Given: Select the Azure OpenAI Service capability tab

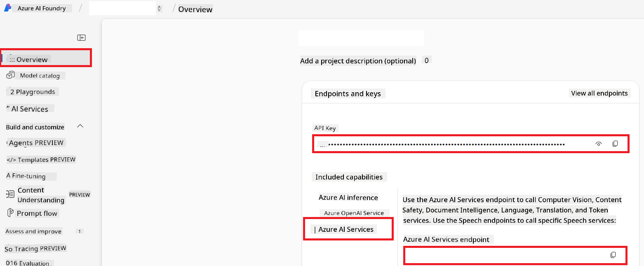Looking at the screenshot, I should (x=354, y=213).
